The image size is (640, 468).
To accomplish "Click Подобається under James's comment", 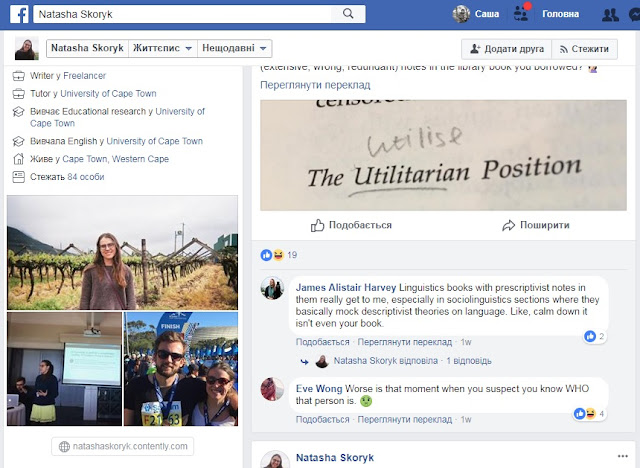I will [322, 342].
